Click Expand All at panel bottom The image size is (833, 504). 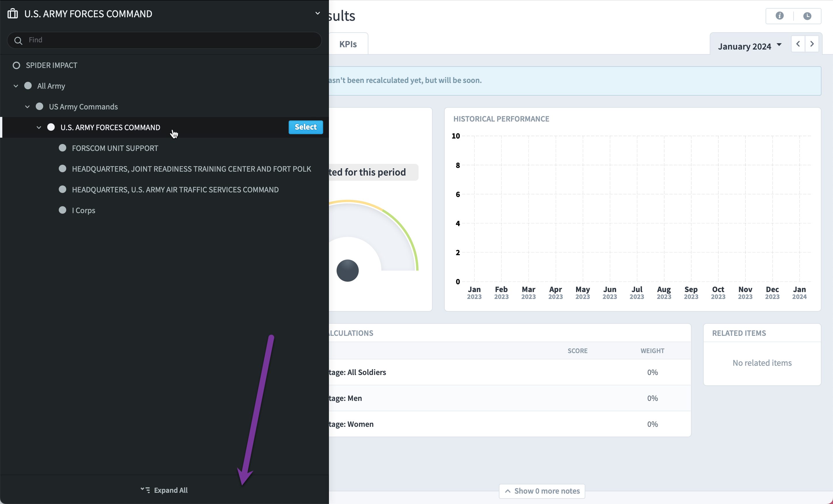click(x=164, y=490)
